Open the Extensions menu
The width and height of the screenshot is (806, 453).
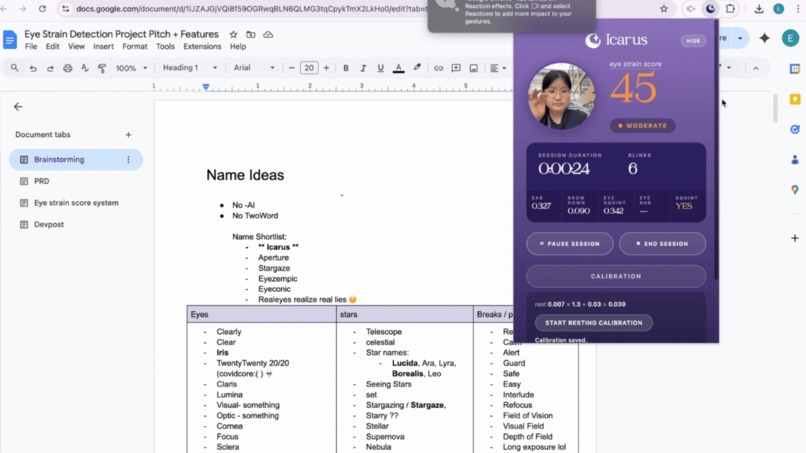coord(202,46)
